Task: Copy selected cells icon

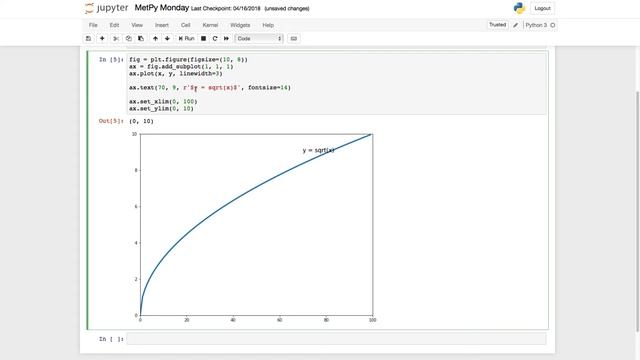Action: point(129,38)
